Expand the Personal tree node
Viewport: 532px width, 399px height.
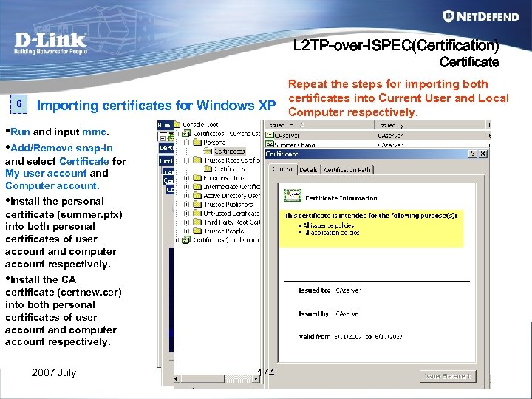[x=186, y=143]
